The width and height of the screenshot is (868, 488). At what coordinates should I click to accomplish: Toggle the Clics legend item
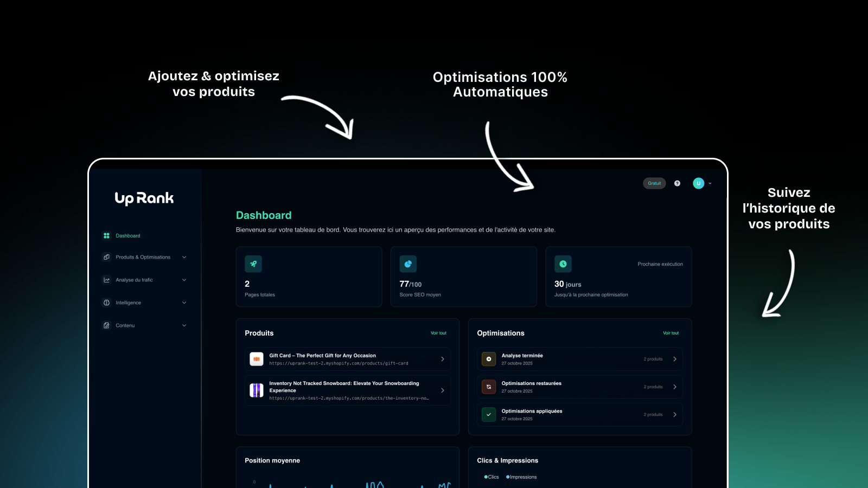pos(492,477)
